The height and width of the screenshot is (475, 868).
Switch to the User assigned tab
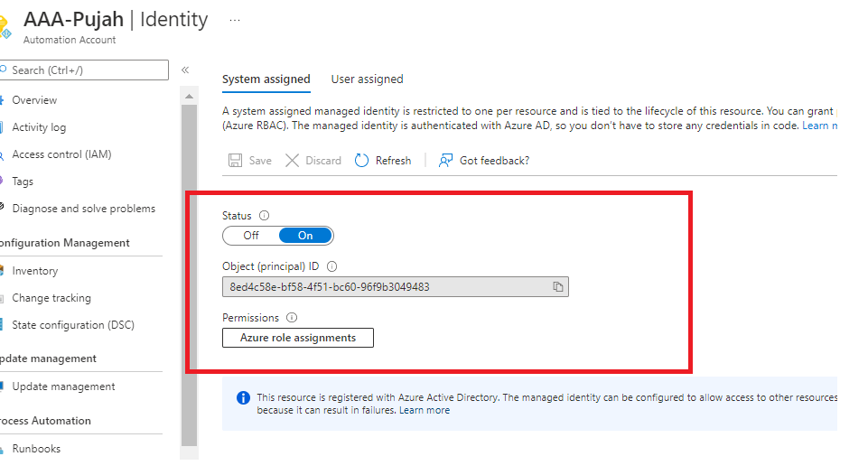367,79
